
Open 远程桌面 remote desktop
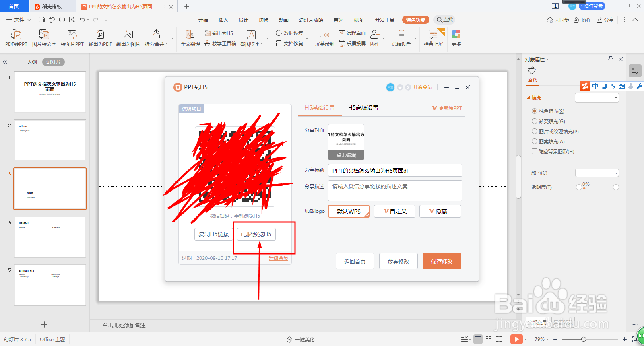point(352,33)
